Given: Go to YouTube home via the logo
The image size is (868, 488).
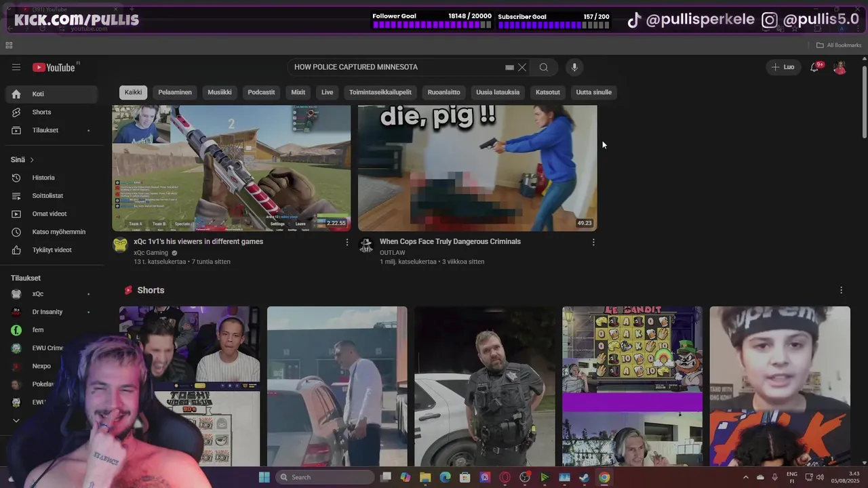Looking at the screenshot, I should click(x=54, y=67).
